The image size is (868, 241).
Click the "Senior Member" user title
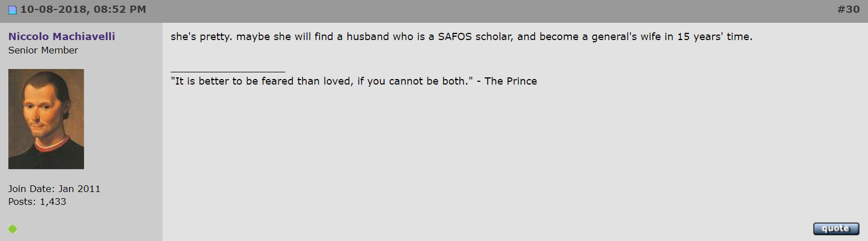click(x=43, y=51)
